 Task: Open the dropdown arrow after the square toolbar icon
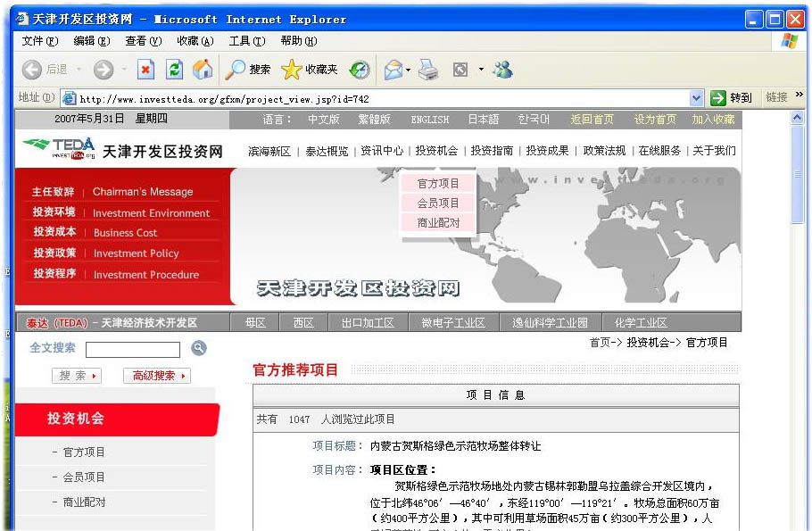(x=481, y=69)
